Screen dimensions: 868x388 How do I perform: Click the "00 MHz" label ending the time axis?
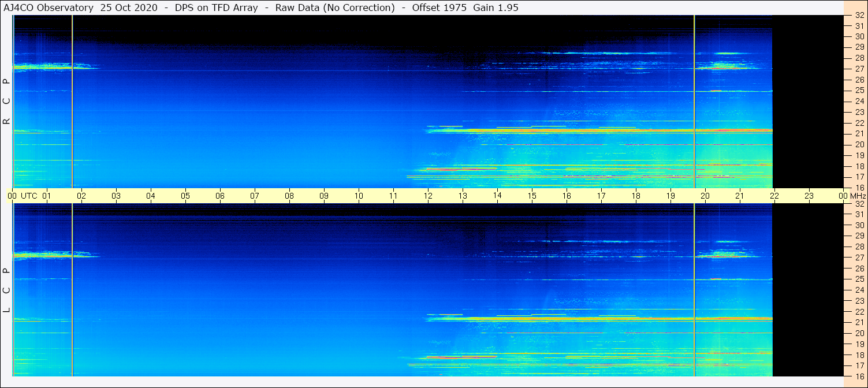point(852,196)
